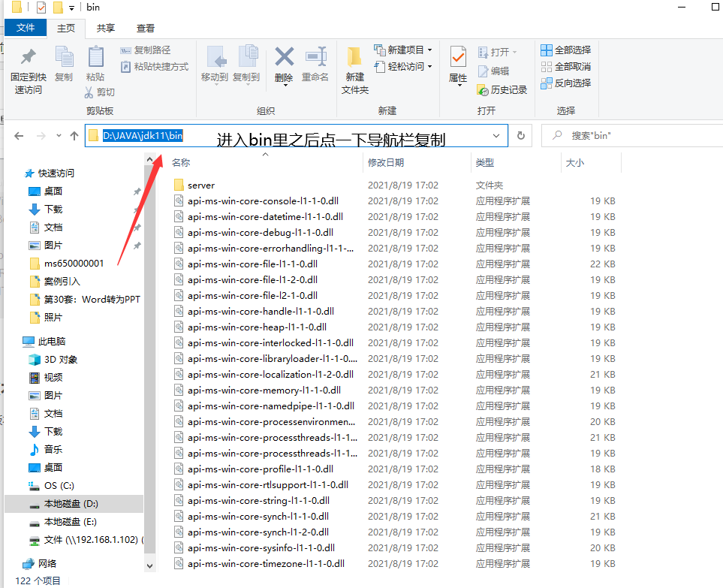Image resolution: width=723 pixels, height=588 pixels.
Task: Click Select All (全部选择)
Action: pyautogui.click(x=566, y=50)
